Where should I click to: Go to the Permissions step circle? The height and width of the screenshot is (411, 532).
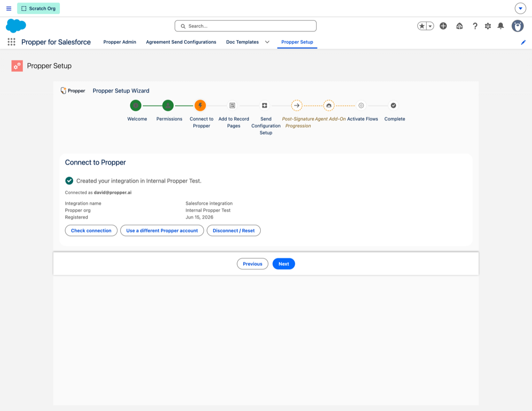(x=168, y=105)
